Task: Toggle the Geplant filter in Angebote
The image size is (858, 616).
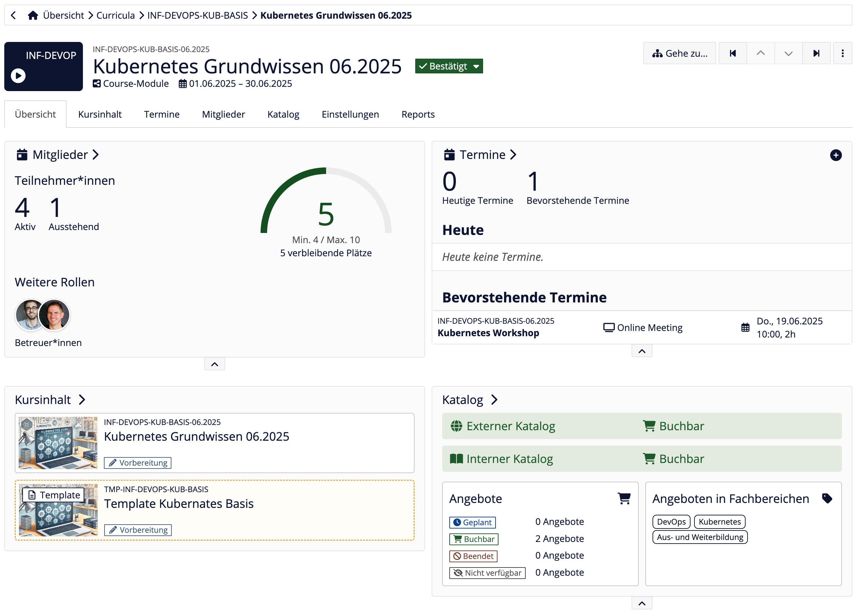Action: point(472,522)
